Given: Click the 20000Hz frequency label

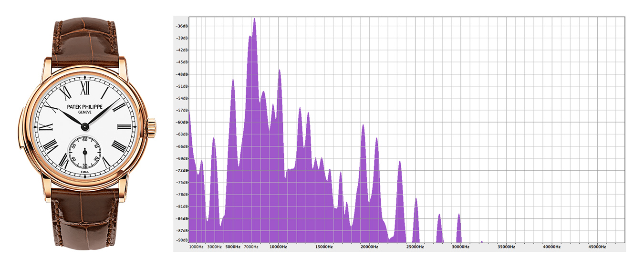Looking at the screenshot, I should (x=370, y=247).
